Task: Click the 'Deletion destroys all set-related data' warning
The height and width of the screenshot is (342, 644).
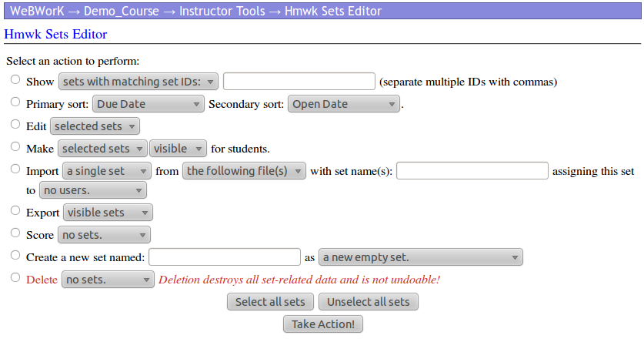Action: [299, 280]
